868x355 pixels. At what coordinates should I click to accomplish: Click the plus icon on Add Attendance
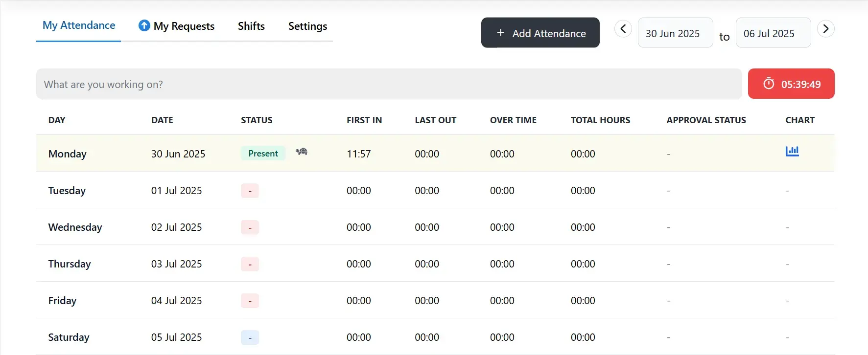click(x=500, y=33)
